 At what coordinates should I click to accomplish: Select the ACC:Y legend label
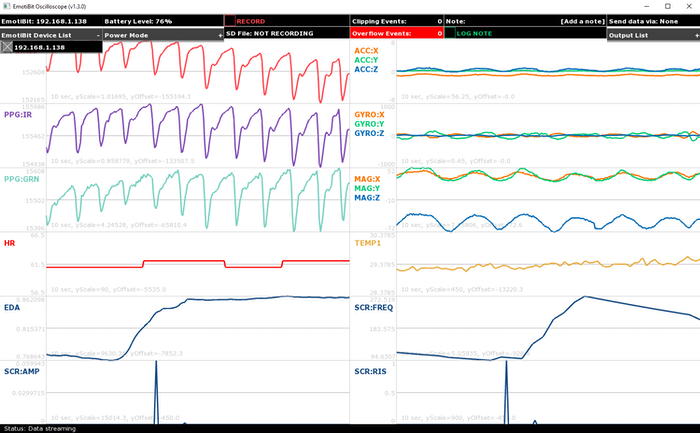(366, 60)
